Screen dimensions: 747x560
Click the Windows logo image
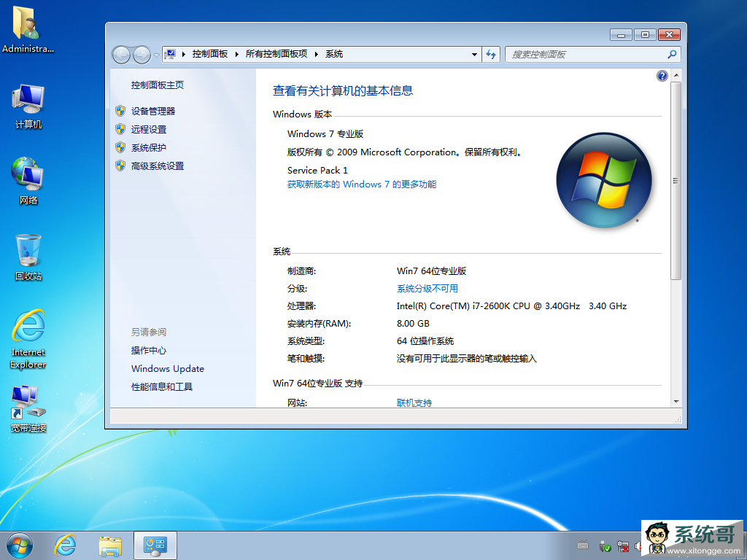[604, 180]
